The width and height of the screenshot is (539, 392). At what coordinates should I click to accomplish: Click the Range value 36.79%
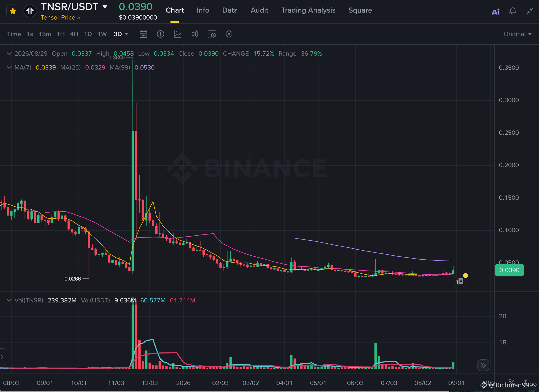click(311, 53)
